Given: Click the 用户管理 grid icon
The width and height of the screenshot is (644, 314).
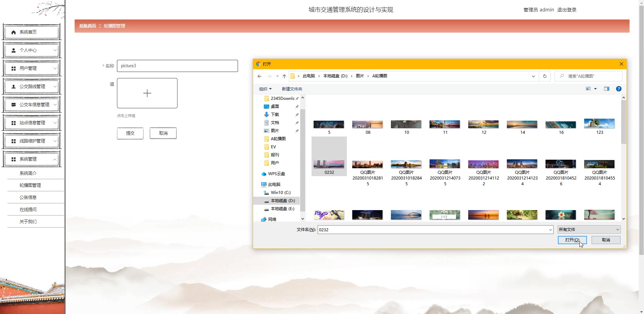Looking at the screenshot, I should [x=13, y=69].
